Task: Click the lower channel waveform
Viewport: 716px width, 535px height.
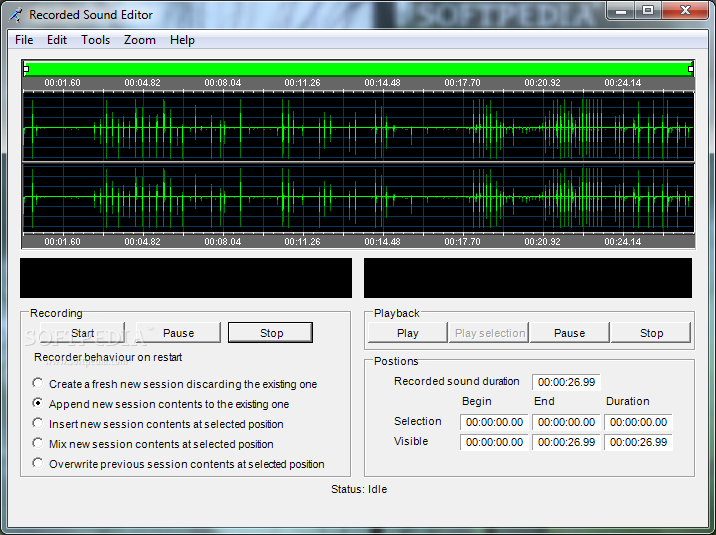Action: pyautogui.click(x=358, y=198)
